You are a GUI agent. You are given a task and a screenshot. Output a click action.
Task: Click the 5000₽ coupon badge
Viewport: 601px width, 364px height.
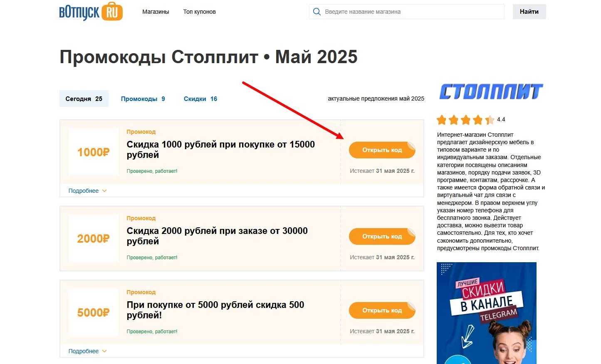[93, 312]
